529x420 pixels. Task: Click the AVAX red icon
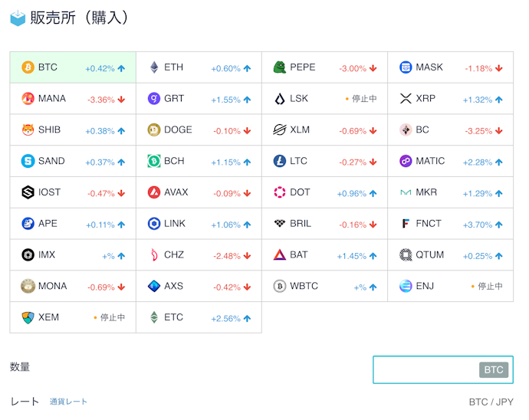tap(154, 192)
